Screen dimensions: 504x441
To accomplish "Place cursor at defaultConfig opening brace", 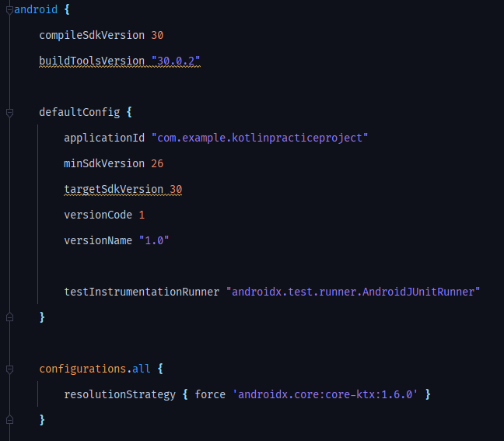I will click(129, 112).
